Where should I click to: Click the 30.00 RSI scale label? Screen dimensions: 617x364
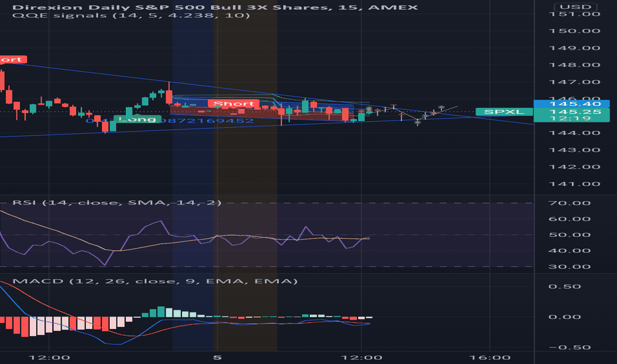coord(569,267)
